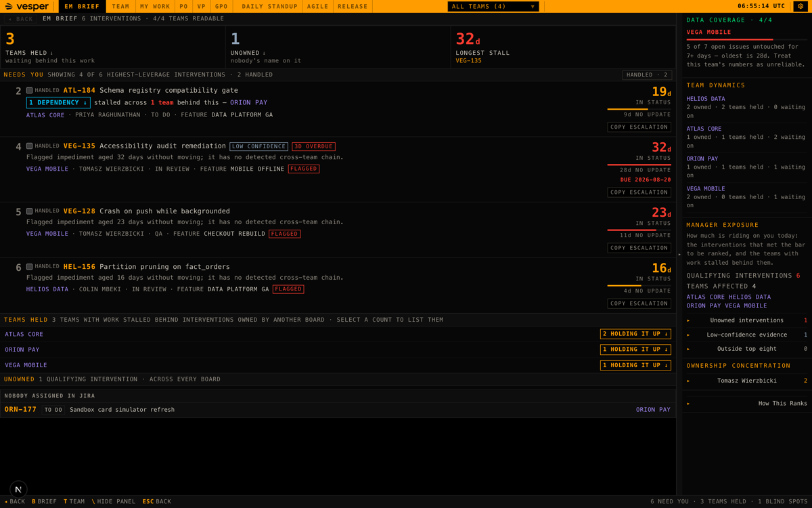The height and width of the screenshot is (508, 812).
Task: Open the Daily Standup tab
Action: (269, 6)
